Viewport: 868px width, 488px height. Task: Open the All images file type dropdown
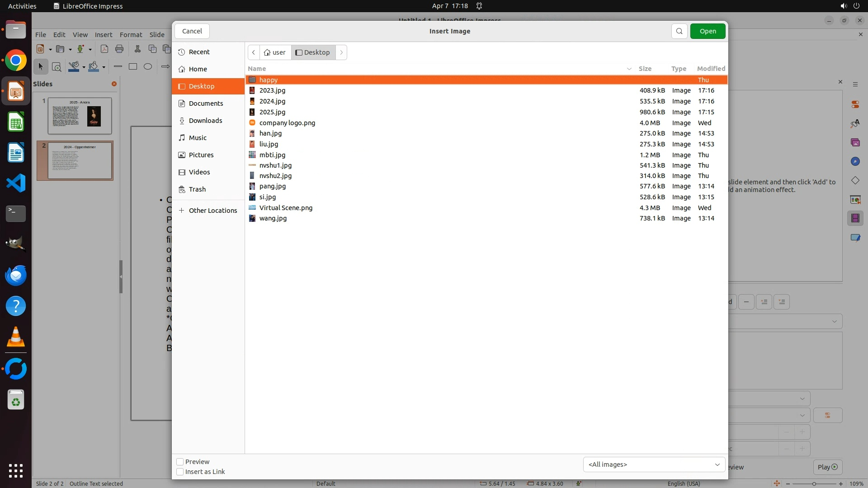(654, 465)
